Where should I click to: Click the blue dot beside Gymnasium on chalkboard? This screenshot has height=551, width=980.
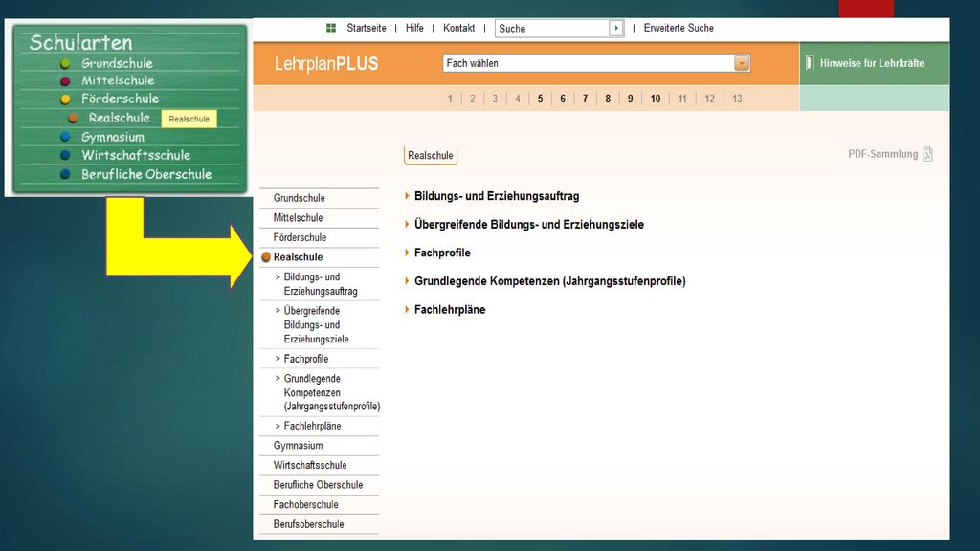(x=65, y=137)
